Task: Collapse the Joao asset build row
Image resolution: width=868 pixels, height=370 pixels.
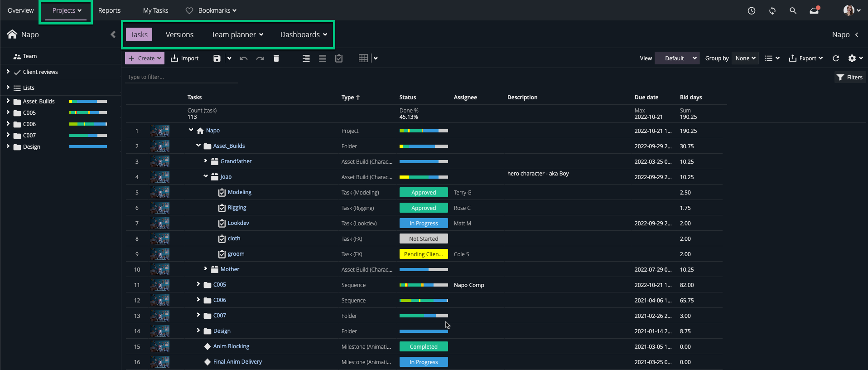Action: [x=206, y=176]
